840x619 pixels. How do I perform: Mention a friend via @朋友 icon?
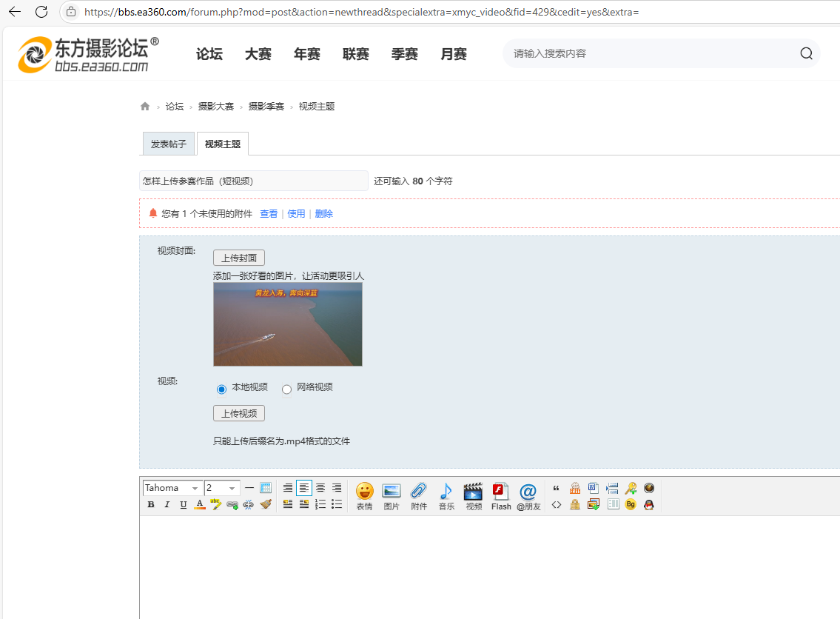tap(528, 496)
